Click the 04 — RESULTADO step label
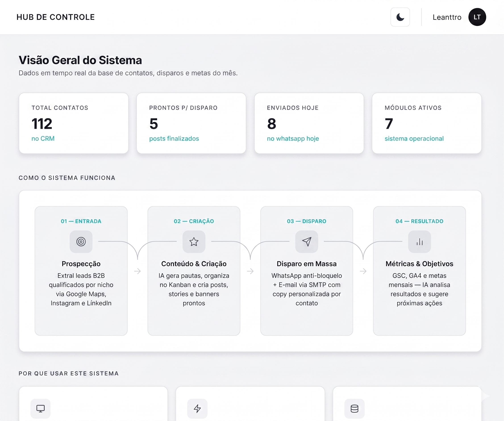 coord(419,221)
